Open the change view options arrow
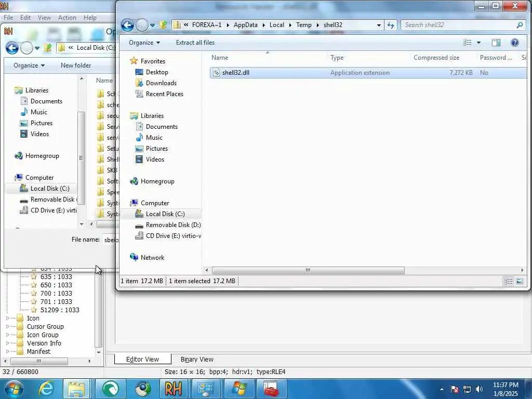 [478, 43]
